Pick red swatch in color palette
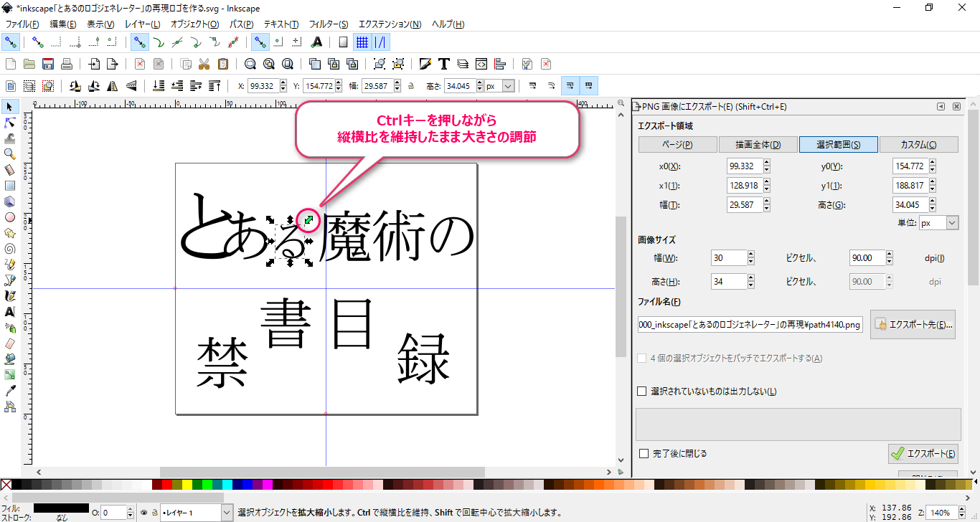Screen dimensions: 980x522 click(166, 485)
